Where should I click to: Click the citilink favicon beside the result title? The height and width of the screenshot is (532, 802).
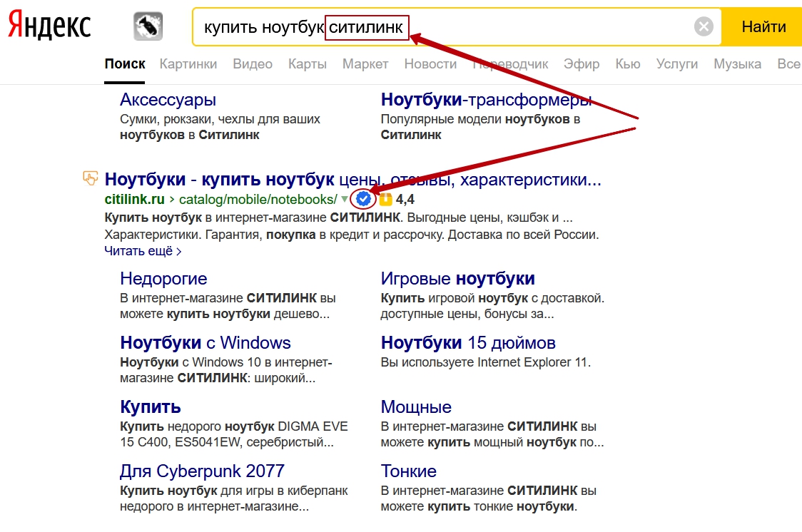point(91,178)
